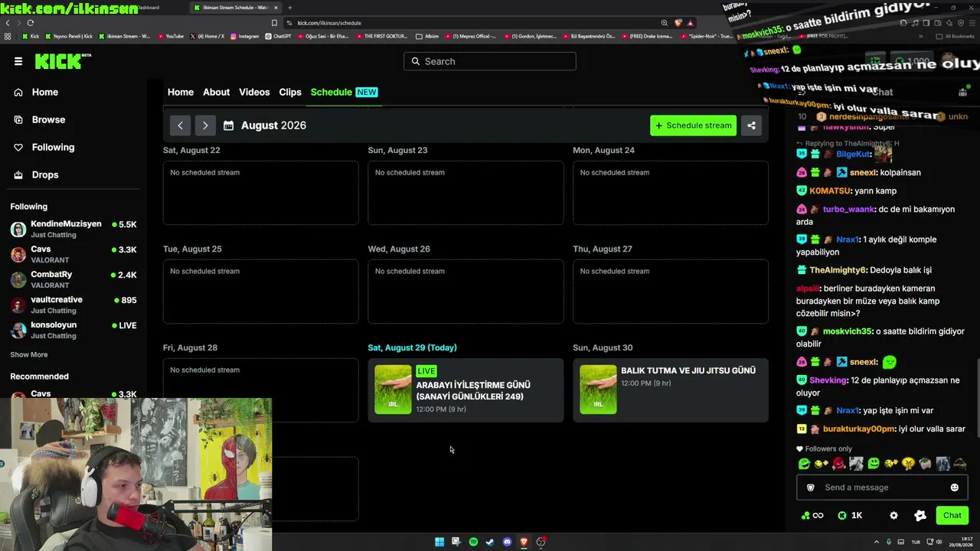Switch to channel Home tab
The width and height of the screenshot is (980, 551).
[x=181, y=92]
